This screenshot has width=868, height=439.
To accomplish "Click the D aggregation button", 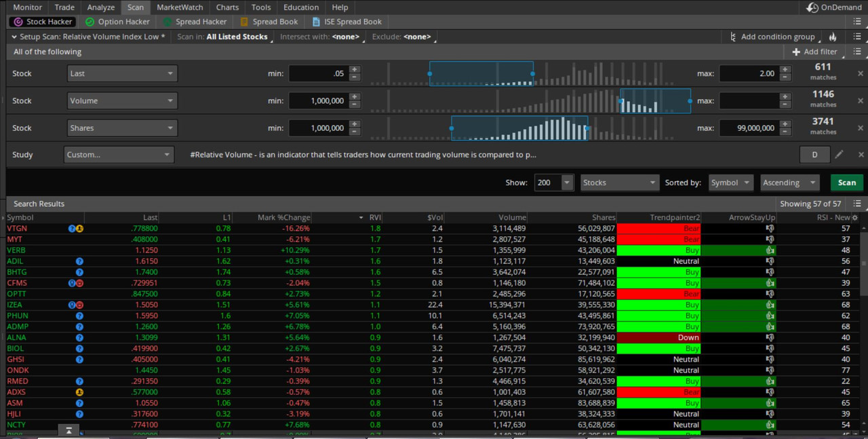I will [x=814, y=155].
